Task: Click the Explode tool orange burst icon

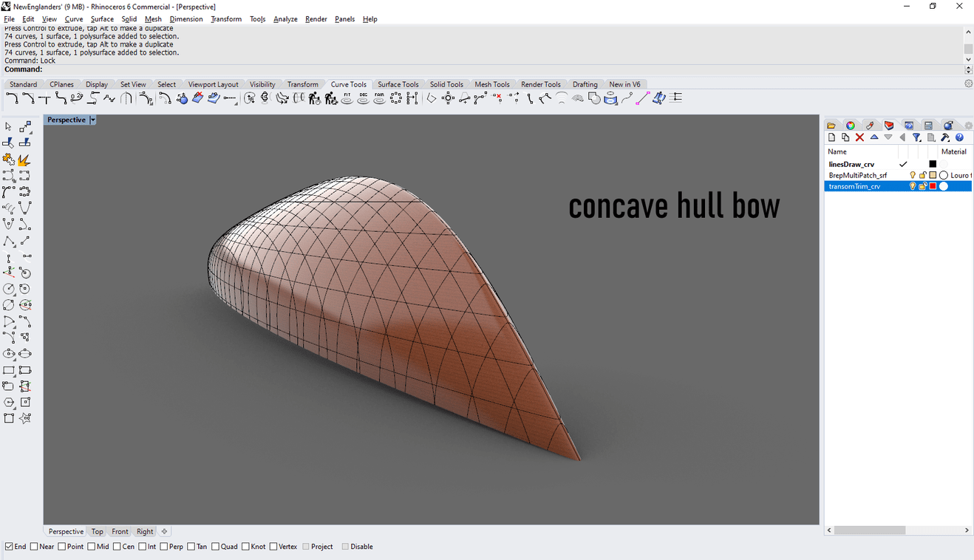Action: (x=24, y=160)
